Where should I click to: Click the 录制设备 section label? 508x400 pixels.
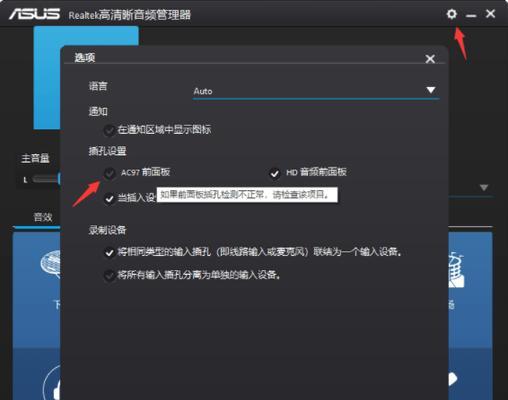tap(107, 230)
